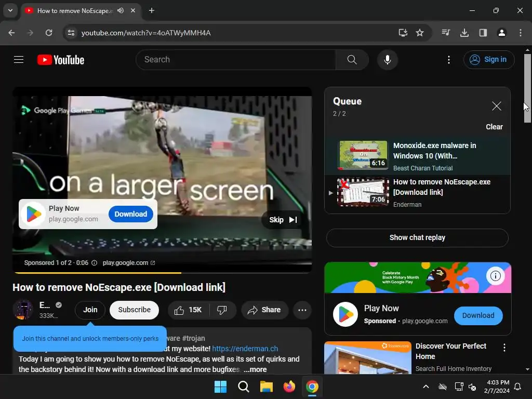Open menu for Discover Your Perfect Home ad

point(504,348)
